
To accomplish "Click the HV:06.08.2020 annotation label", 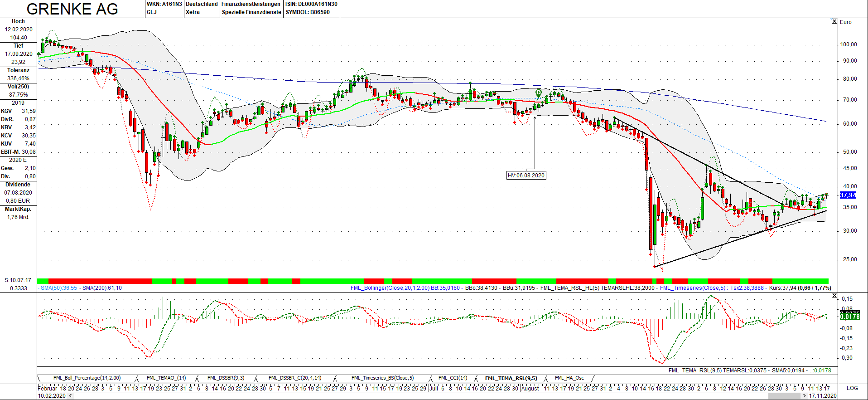I will pyautogui.click(x=526, y=176).
